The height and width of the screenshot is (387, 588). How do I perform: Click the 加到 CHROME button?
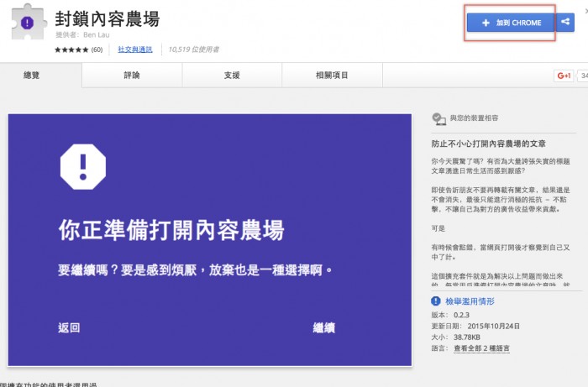[511, 23]
